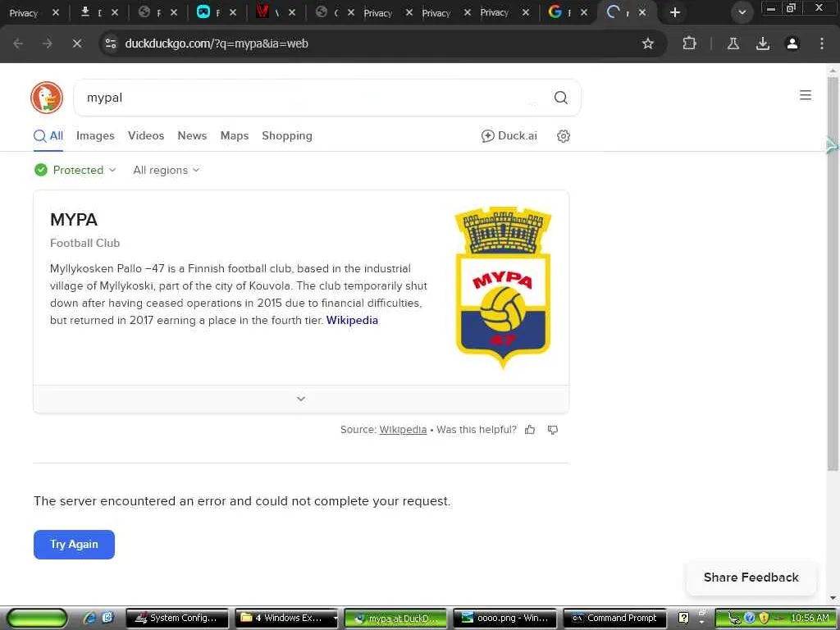The height and width of the screenshot is (630, 840).
Task: Click the taskbar help question mark icon
Action: (683, 618)
